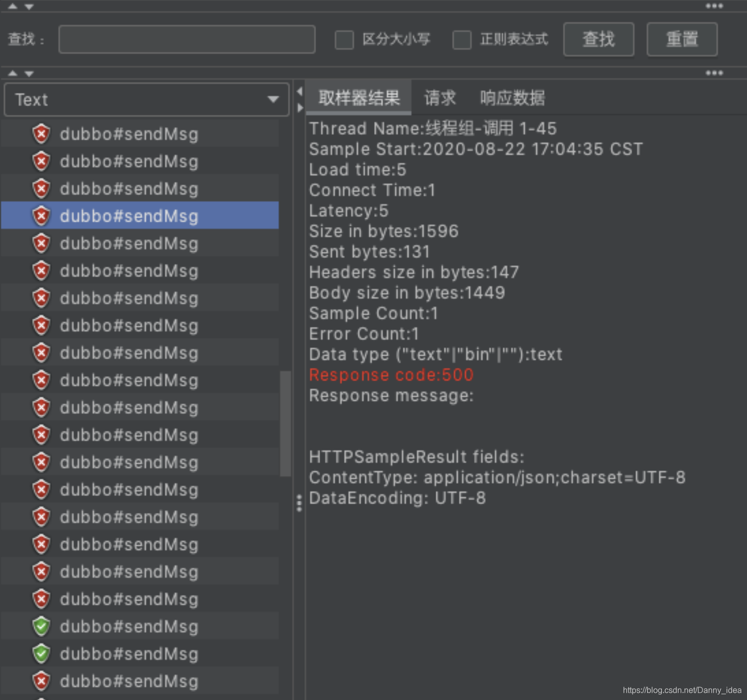Click the HTTPSampleResult fields: heading

(x=417, y=457)
